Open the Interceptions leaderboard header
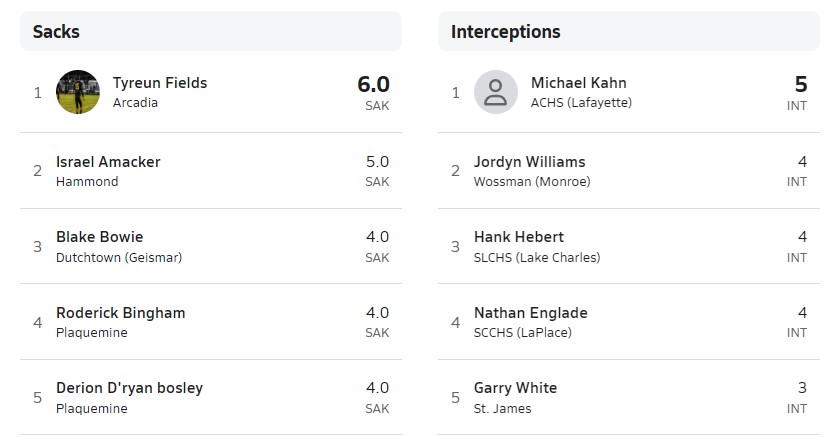 506,32
